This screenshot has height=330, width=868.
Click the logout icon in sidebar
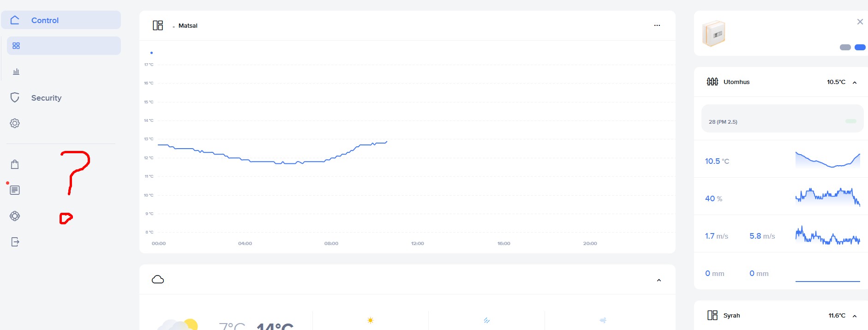tap(15, 242)
